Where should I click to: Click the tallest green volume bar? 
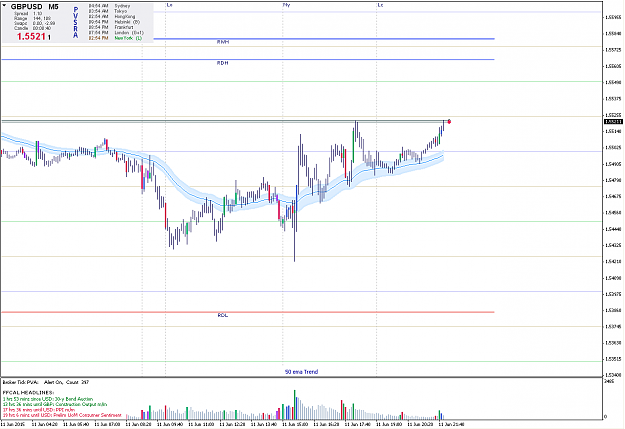coord(295,405)
